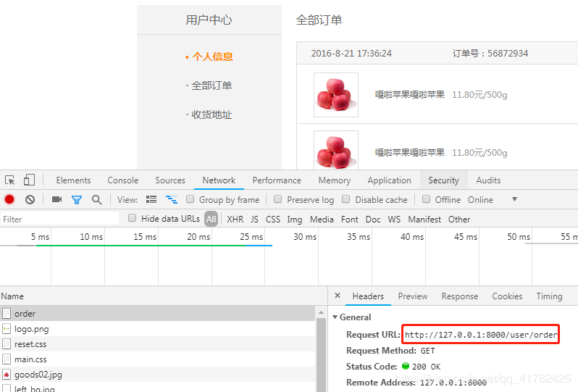The height and width of the screenshot is (392, 578).
Task: Select the order request row
Action: coord(158,314)
